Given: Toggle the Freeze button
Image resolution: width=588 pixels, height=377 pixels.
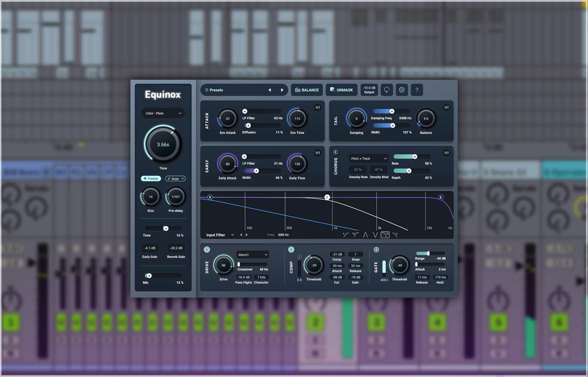Looking at the screenshot, I should point(151,178).
